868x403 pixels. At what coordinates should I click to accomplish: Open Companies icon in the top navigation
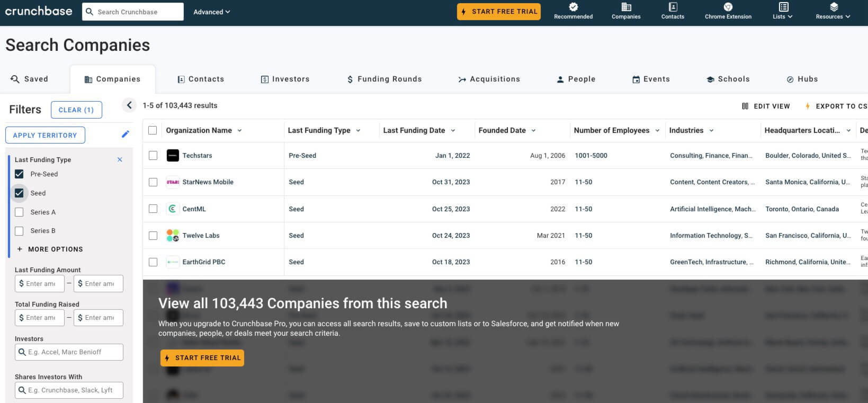point(626,7)
